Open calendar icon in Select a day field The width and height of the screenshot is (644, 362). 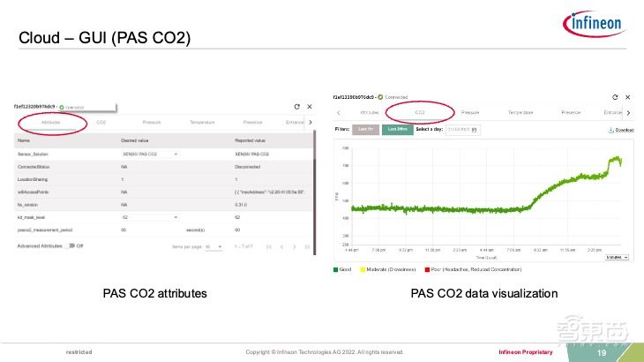475,130
